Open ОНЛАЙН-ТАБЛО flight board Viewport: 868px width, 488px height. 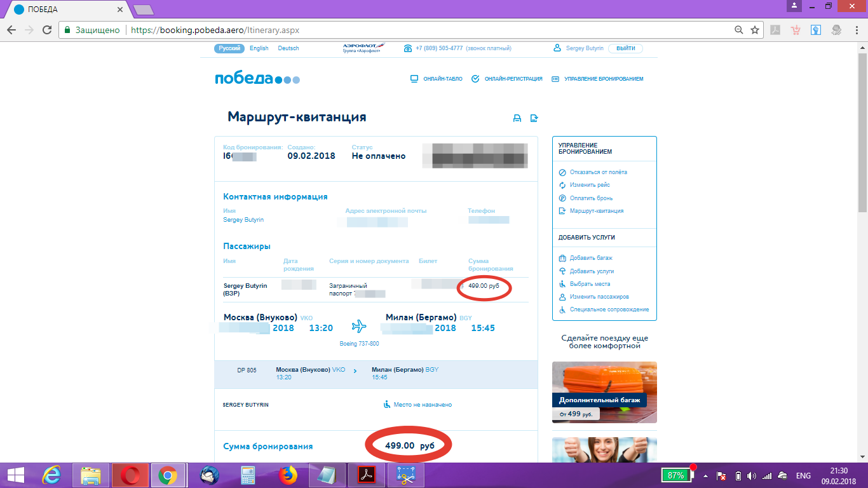point(436,79)
